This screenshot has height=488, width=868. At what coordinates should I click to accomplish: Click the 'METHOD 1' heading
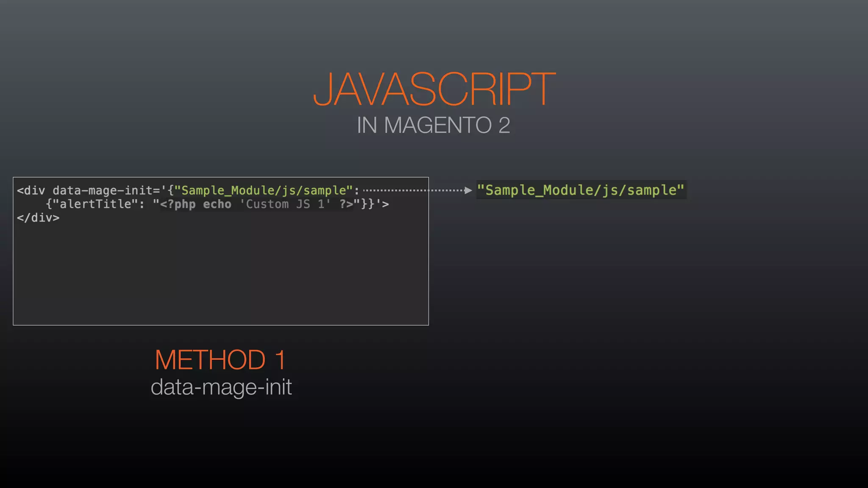[220, 360]
